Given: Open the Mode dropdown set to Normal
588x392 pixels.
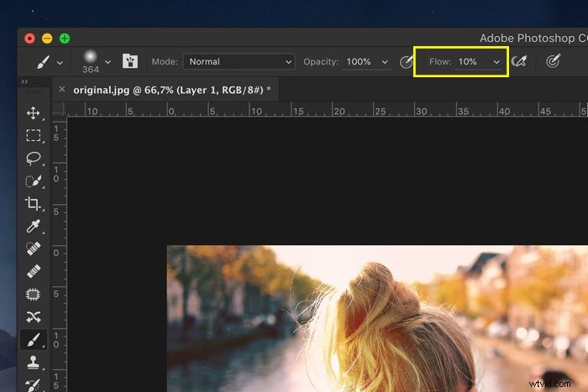Looking at the screenshot, I should coord(239,61).
